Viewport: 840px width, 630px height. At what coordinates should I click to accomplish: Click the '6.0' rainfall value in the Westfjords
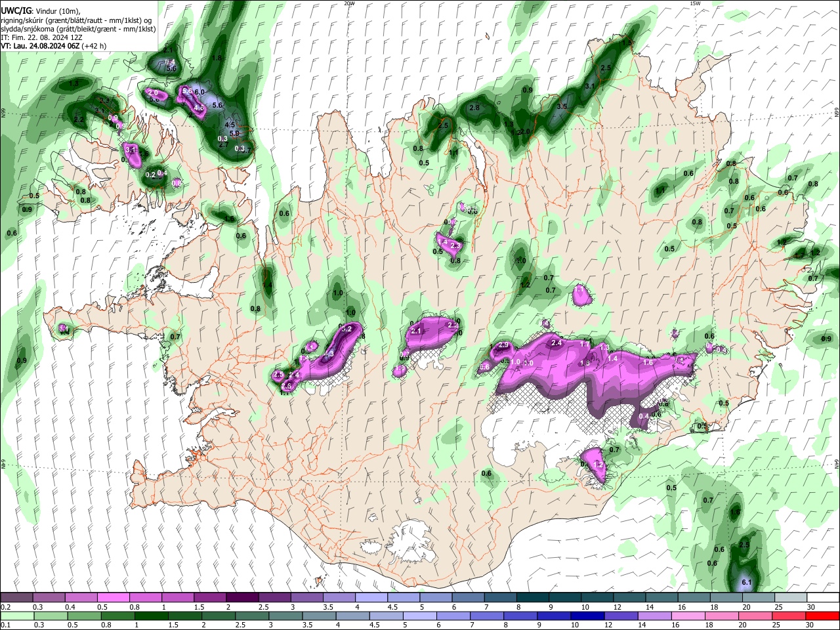[x=199, y=92]
